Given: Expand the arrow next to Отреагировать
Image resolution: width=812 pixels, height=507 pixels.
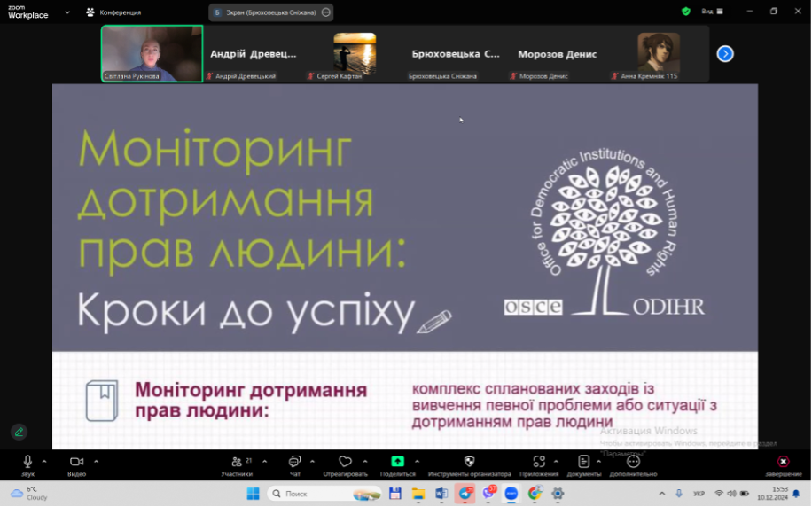Looking at the screenshot, I should [x=365, y=462].
